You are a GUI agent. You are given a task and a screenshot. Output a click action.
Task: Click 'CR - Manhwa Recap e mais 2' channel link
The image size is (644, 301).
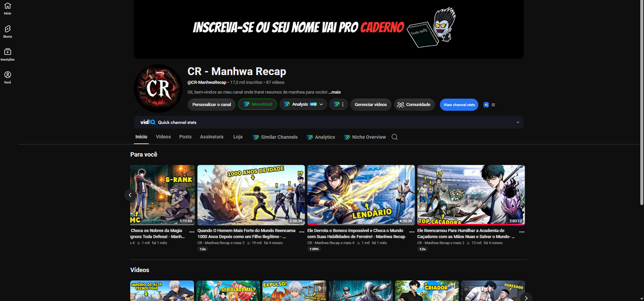click(x=441, y=243)
